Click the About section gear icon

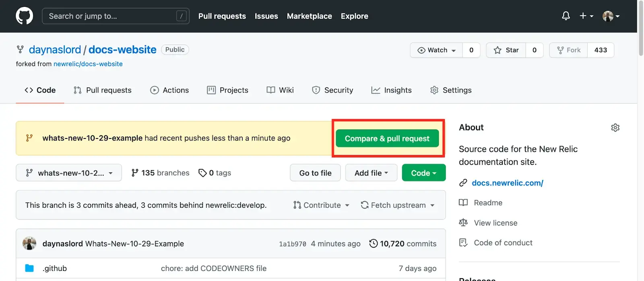click(x=615, y=128)
